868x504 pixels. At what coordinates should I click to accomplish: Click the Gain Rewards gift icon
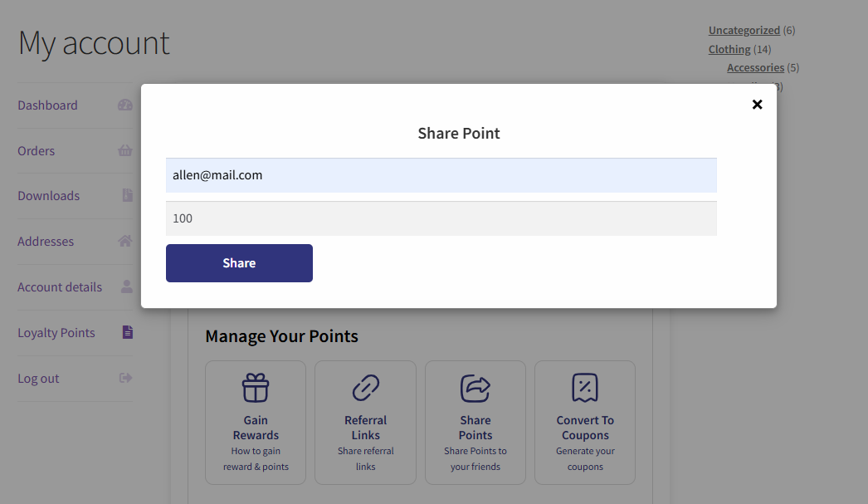coord(256,388)
